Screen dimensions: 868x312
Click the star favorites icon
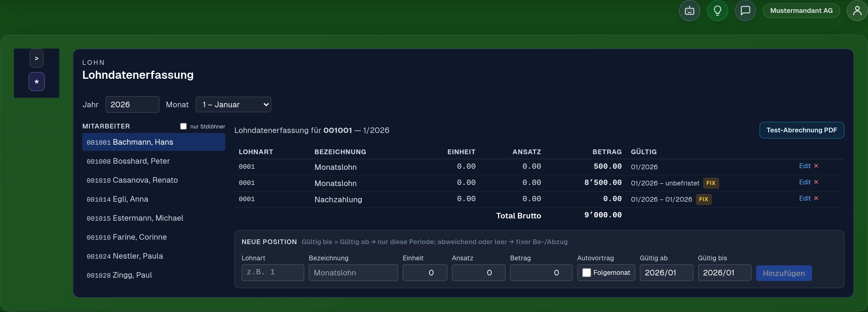(37, 82)
